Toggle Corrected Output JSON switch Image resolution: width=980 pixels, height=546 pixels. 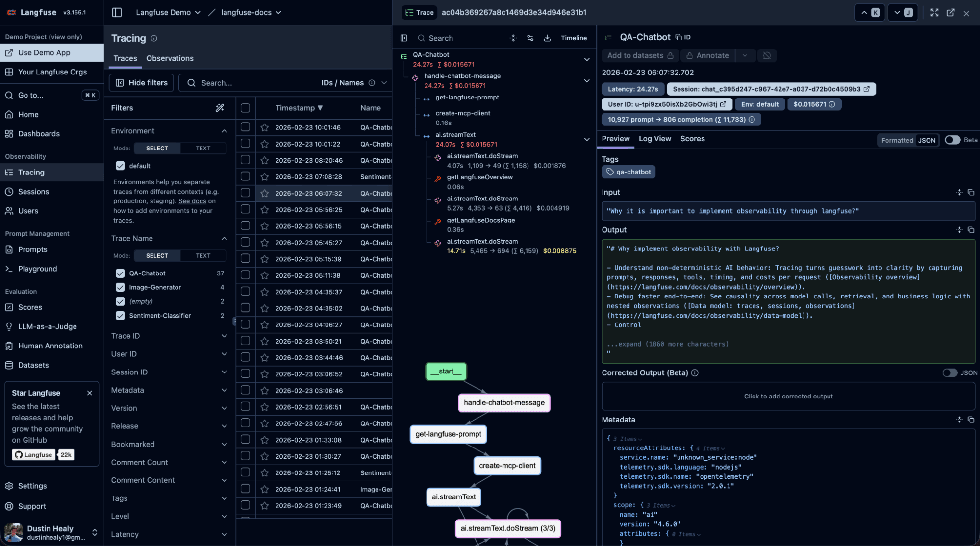950,373
